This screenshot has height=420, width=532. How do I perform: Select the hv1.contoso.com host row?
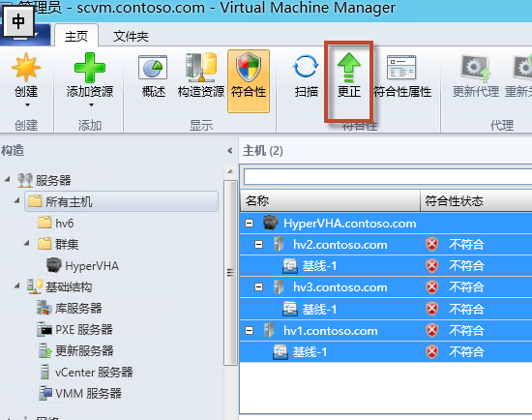click(x=386, y=330)
